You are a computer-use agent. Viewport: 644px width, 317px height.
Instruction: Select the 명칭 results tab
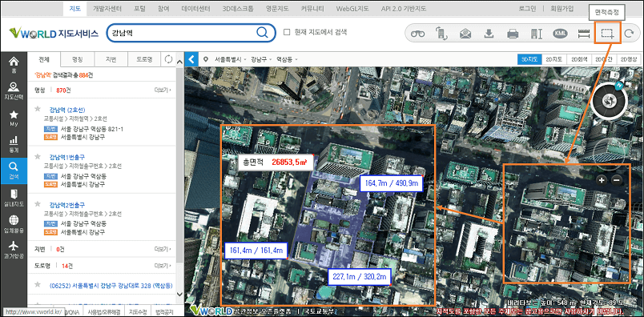(x=77, y=59)
